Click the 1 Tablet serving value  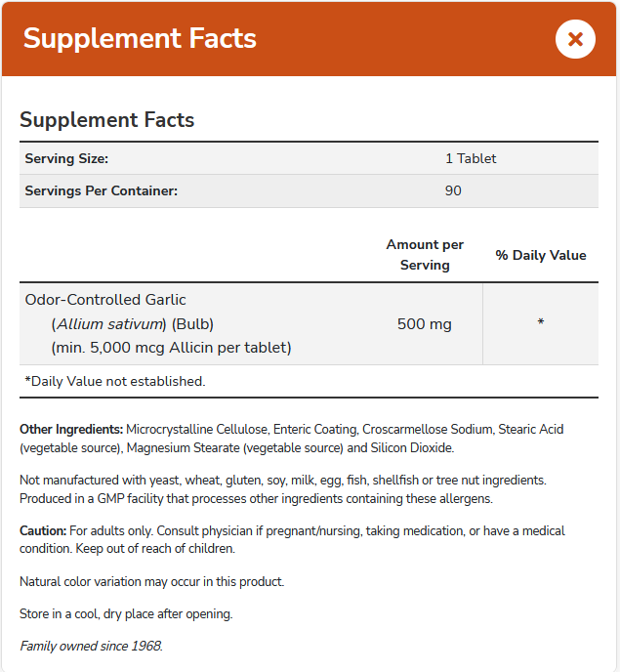(x=471, y=158)
